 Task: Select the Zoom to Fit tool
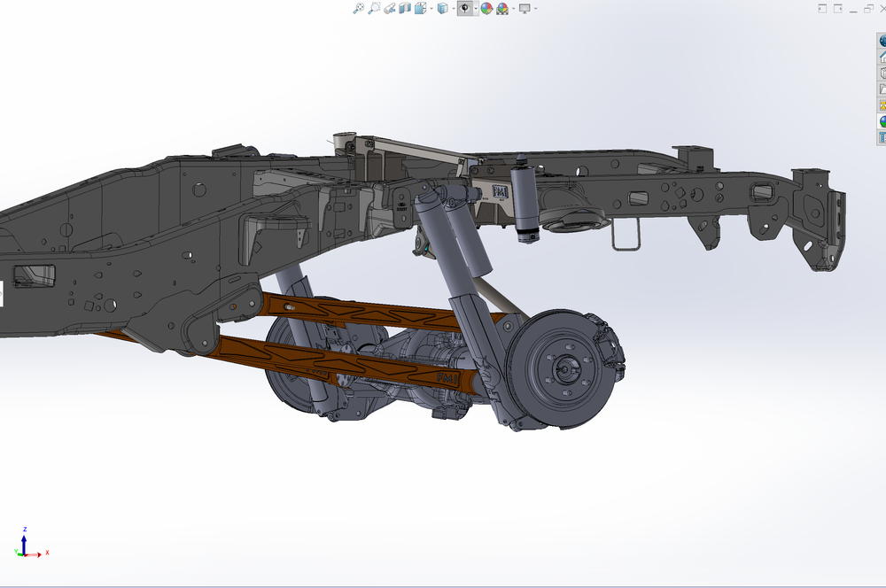click(358, 9)
